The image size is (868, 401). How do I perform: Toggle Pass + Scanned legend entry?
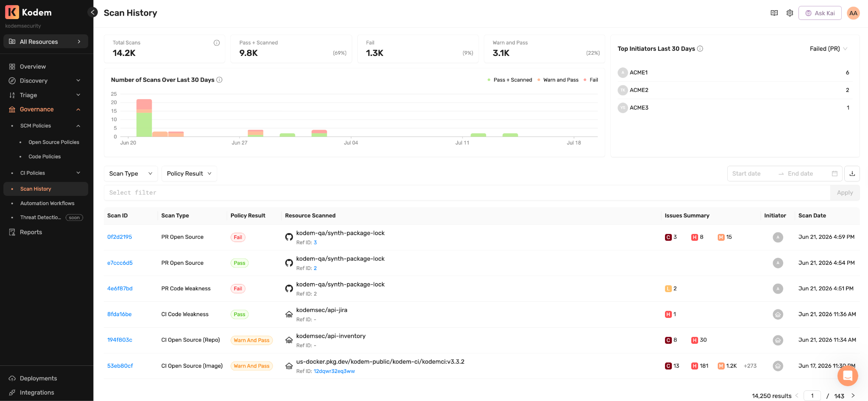pyautogui.click(x=510, y=80)
